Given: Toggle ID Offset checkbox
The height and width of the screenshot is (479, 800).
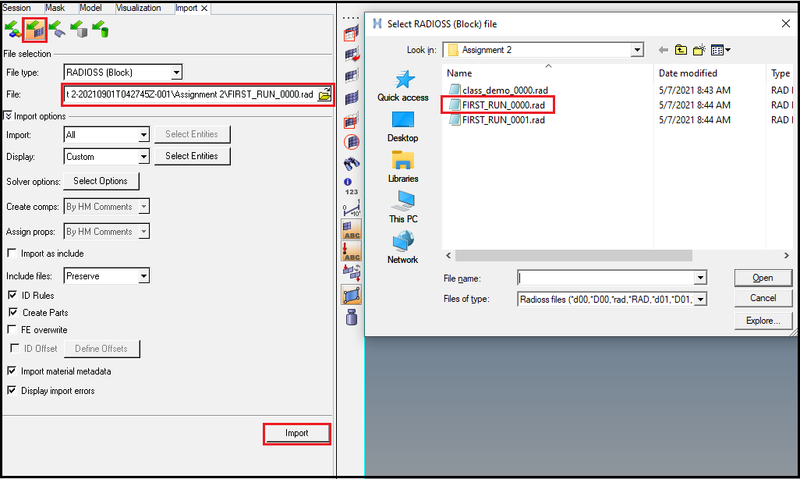Looking at the screenshot, I should (x=15, y=348).
